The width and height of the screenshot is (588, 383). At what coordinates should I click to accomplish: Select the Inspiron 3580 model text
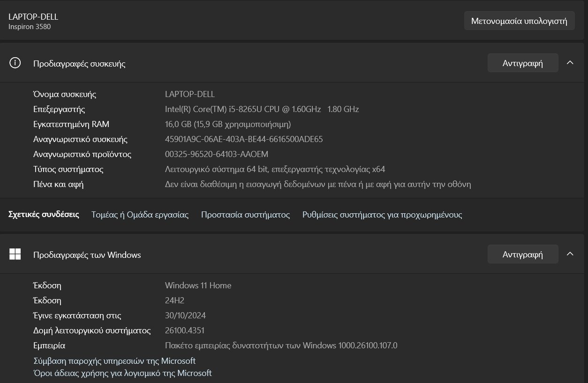pos(30,27)
